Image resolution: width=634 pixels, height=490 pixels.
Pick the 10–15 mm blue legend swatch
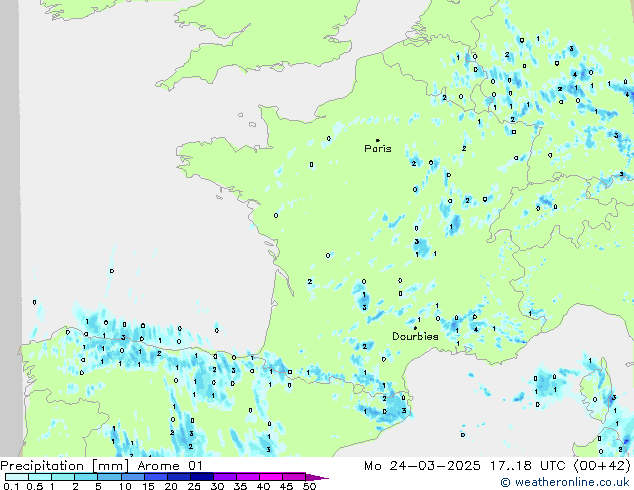tap(133, 477)
